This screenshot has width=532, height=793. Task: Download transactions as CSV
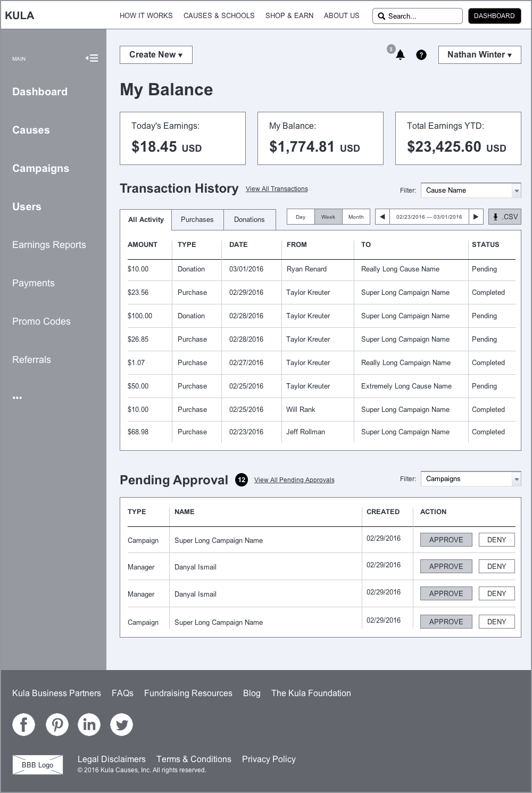click(505, 217)
